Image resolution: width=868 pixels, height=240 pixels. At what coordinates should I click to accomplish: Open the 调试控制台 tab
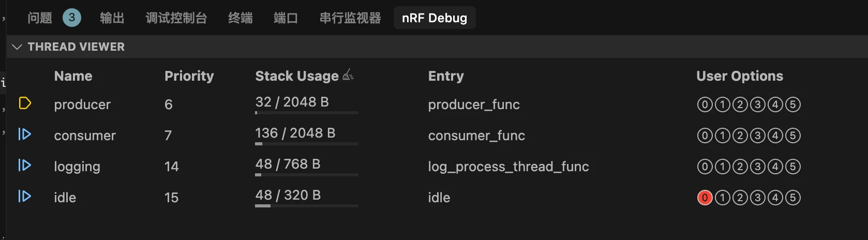pos(176,18)
